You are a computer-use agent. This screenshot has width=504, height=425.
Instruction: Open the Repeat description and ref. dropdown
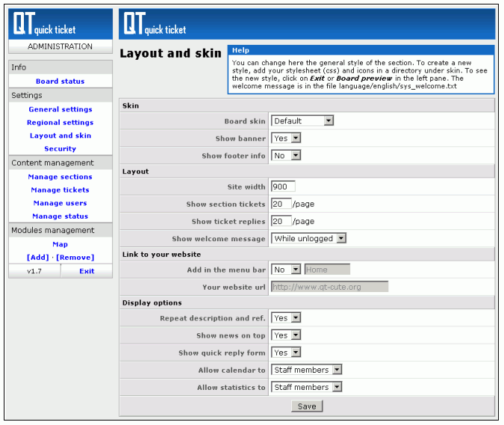(286, 317)
